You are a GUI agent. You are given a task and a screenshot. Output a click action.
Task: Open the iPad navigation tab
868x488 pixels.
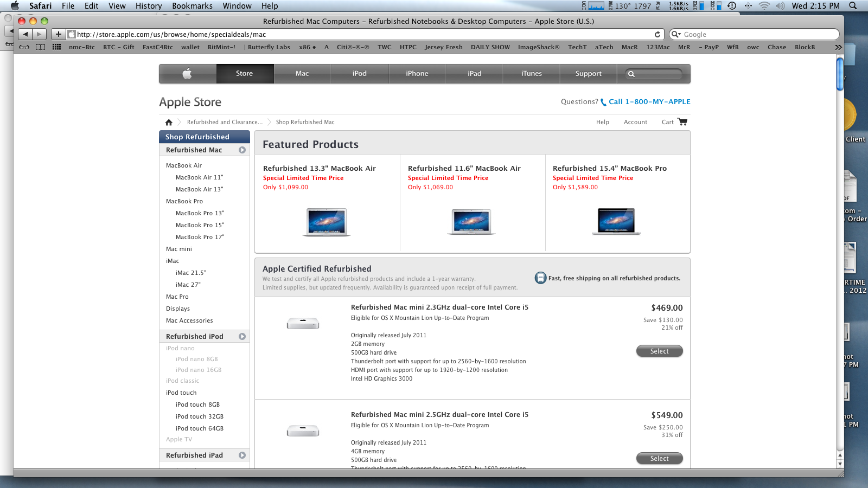point(475,74)
